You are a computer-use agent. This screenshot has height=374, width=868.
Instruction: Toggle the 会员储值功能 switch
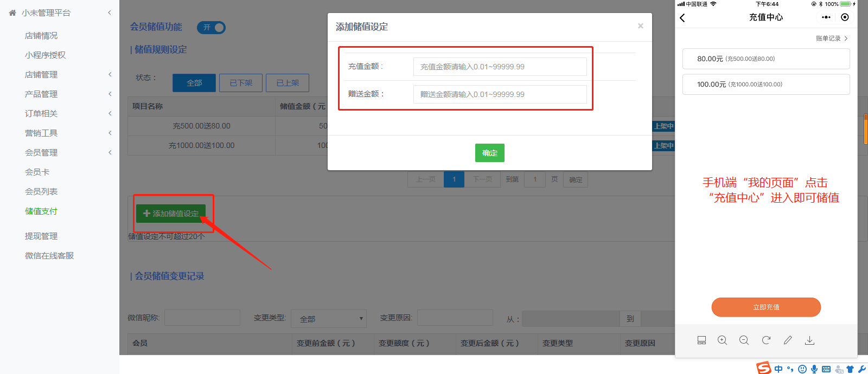pos(211,28)
